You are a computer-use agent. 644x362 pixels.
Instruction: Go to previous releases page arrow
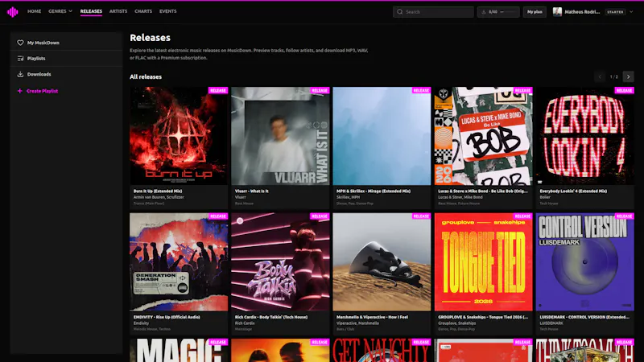(600, 76)
